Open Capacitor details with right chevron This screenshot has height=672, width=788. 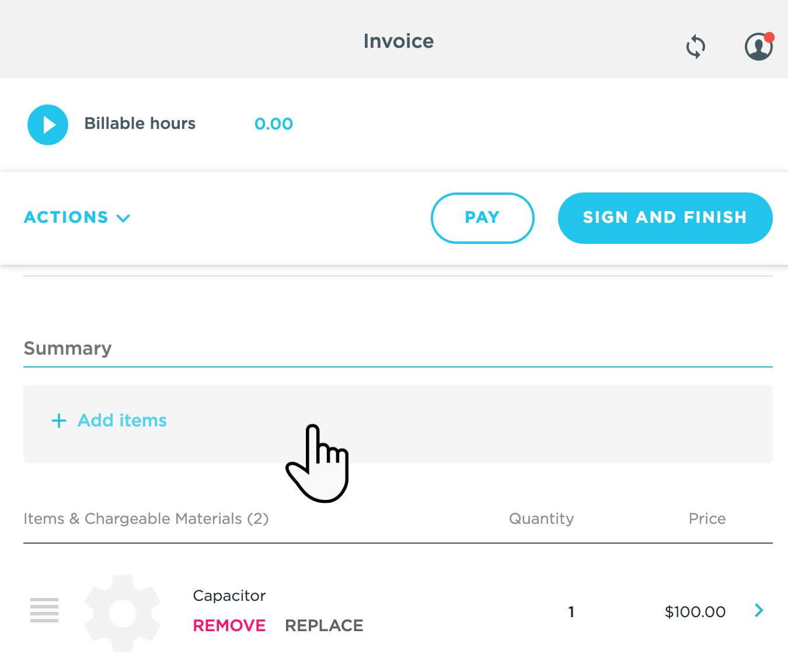click(x=759, y=610)
